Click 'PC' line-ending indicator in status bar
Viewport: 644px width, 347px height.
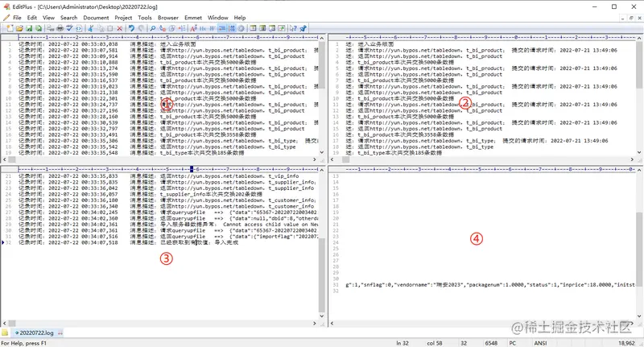513,343
